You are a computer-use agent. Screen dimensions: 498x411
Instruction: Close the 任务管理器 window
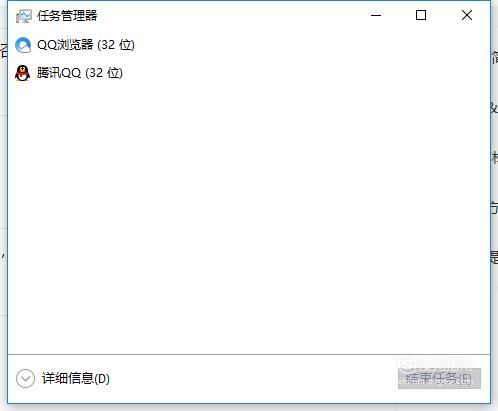pyautogui.click(x=467, y=15)
